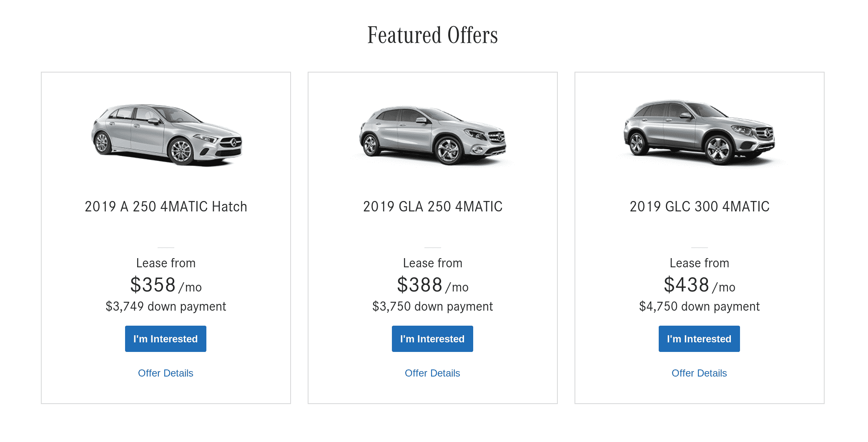Image resolution: width=868 pixels, height=442 pixels.
Task: Click the Featured Offers heading
Action: [x=433, y=35]
